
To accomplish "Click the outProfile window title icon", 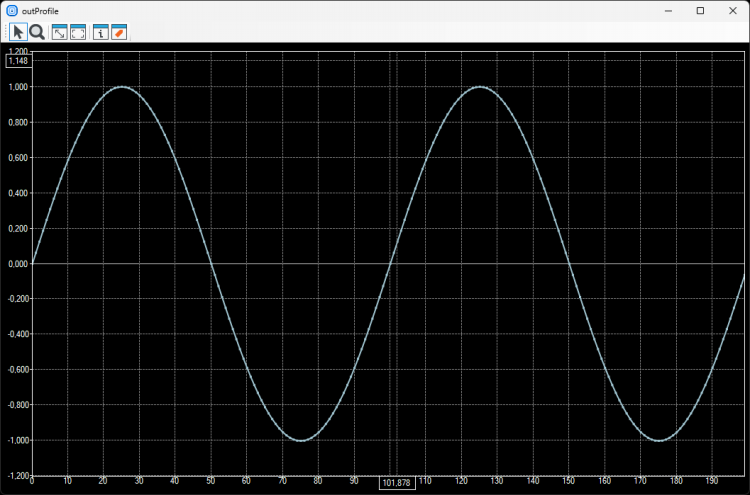I will click(x=11, y=11).
